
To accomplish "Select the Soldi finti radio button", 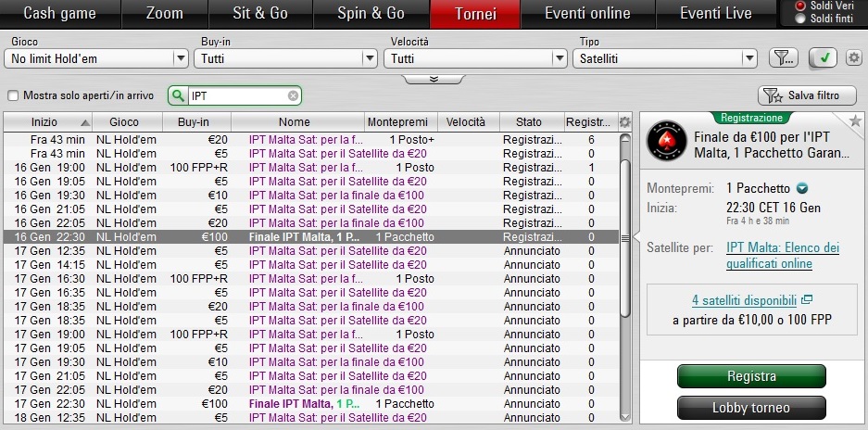I will [x=799, y=19].
